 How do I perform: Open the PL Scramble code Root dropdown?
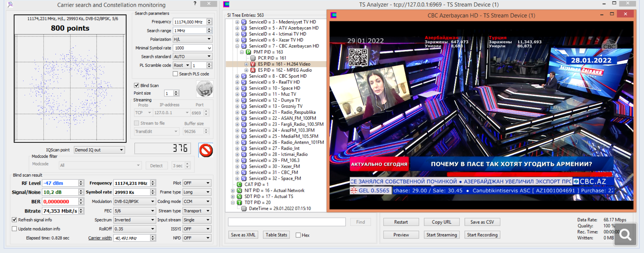click(181, 65)
